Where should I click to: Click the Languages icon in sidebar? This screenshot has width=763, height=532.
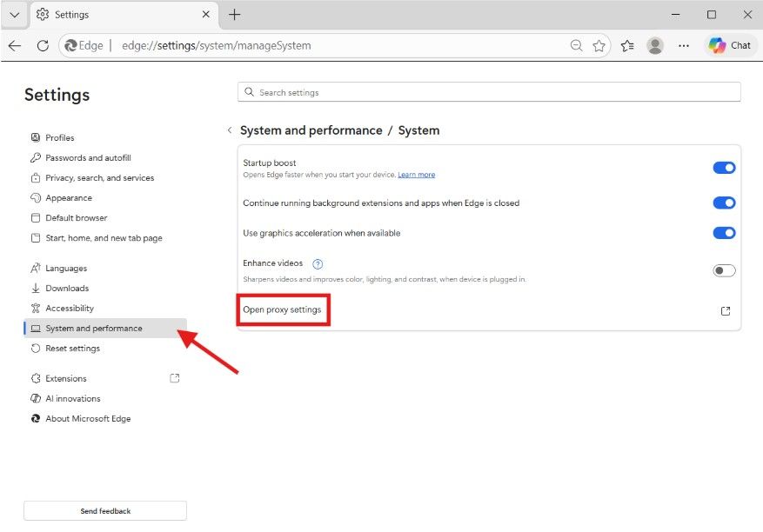point(36,268)
